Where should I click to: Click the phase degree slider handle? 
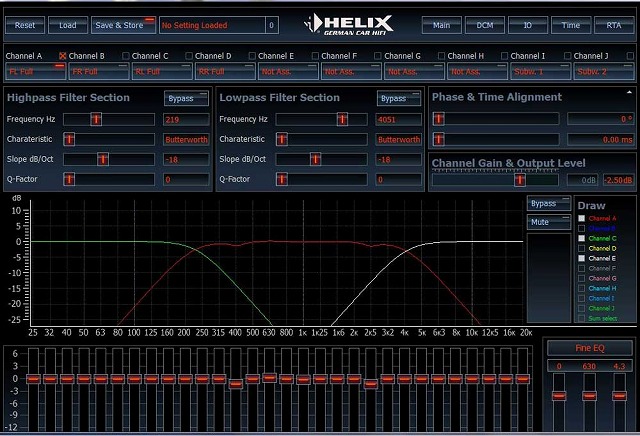[438, 119]
